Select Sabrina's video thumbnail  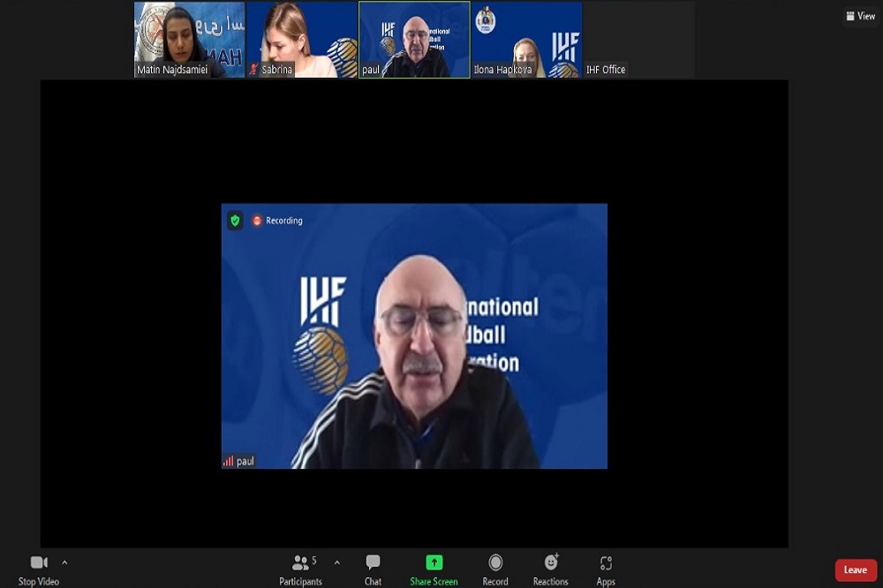(x=302, y=40)
